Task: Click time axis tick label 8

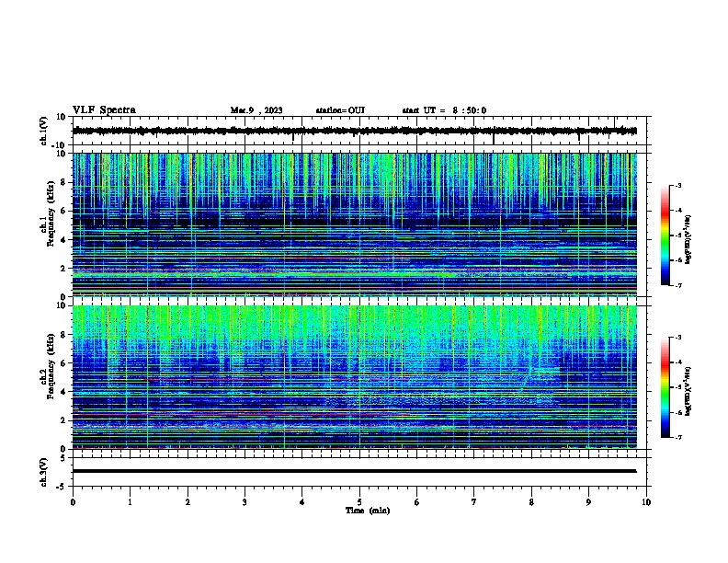Action: coord(531,502)
